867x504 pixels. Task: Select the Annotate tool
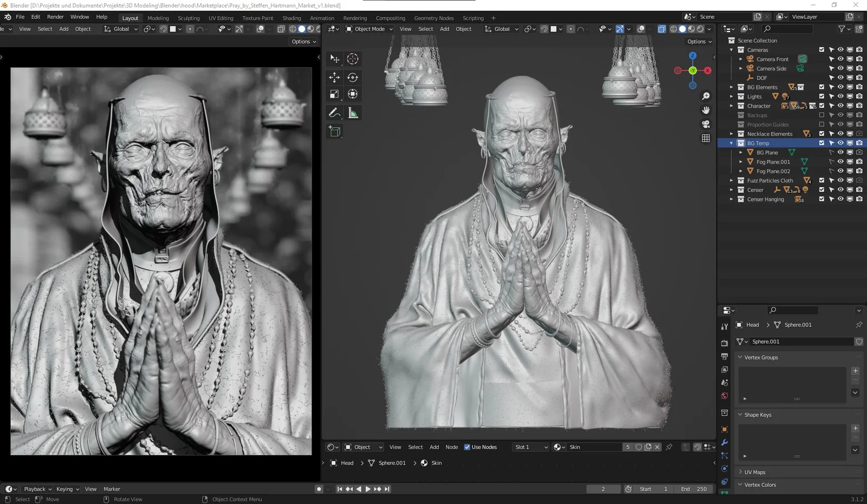coord(334,112)
